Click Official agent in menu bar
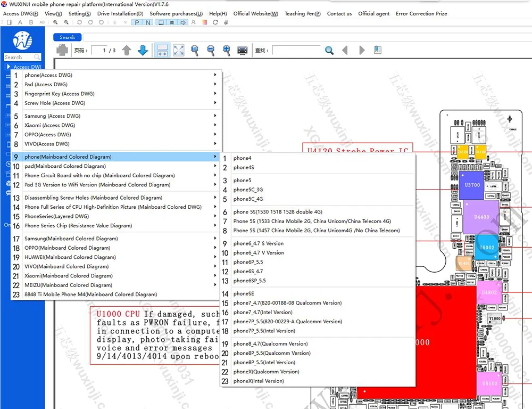Image resolution: width=532 pixels, height=409 pixels. coord(373,14)
